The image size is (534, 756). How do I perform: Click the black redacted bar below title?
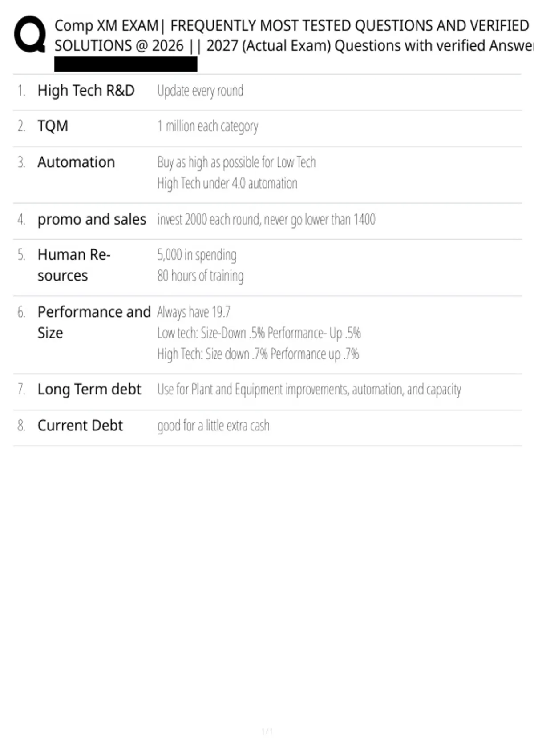click(125, 64)
